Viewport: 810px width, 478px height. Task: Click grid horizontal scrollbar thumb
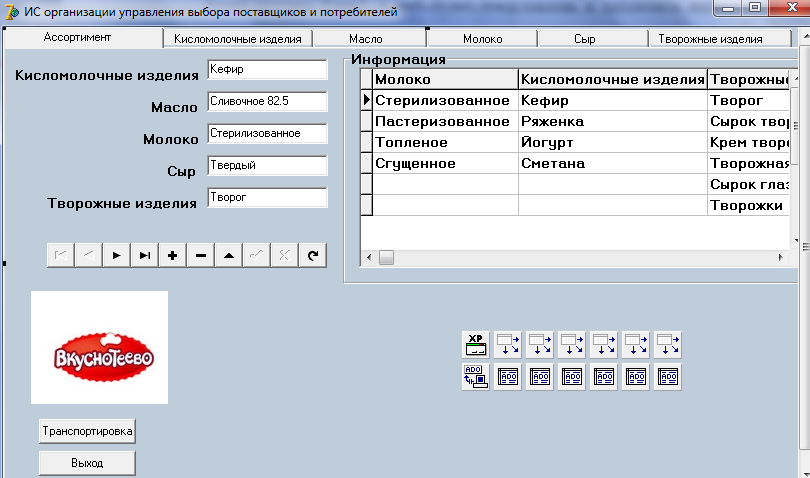coord(386,257)
